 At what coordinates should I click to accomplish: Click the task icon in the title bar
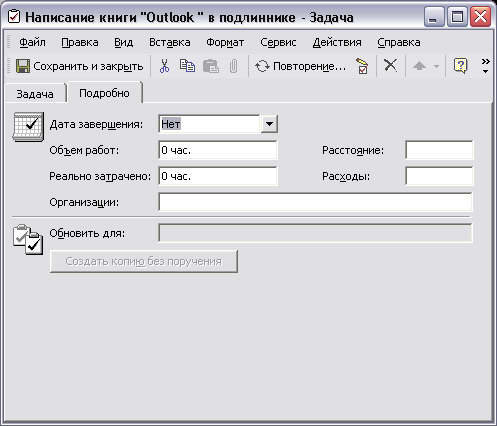tap(14, 16)
